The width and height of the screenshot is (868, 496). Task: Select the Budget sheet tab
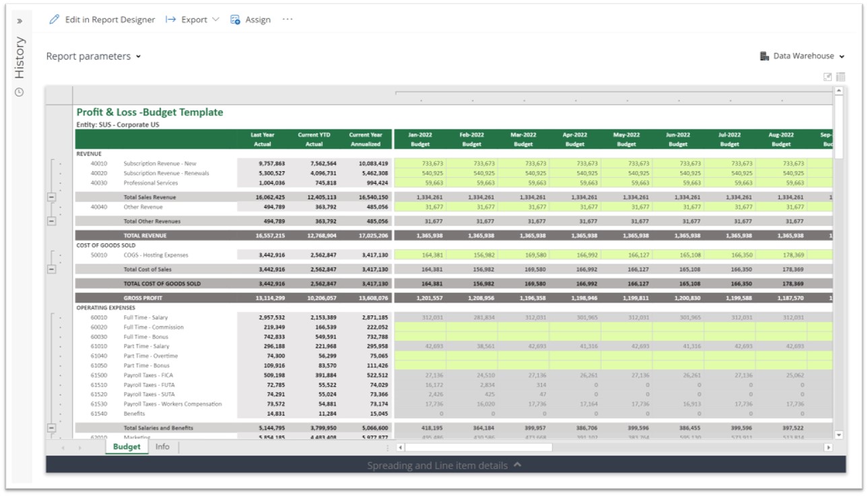tap(127, 447)
